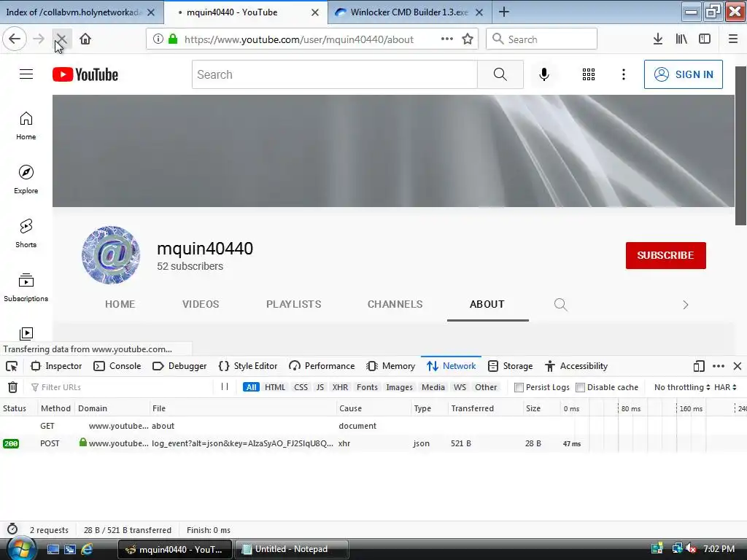Show site information icon in address bar
Viewport: 747px width, 560px height.
coord(158,39)
